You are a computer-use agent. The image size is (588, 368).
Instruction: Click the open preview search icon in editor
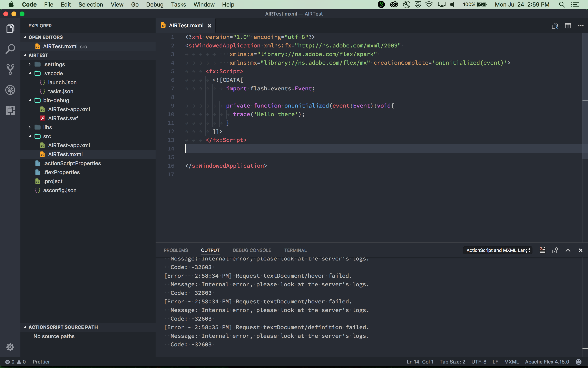[x=555, y=26]
